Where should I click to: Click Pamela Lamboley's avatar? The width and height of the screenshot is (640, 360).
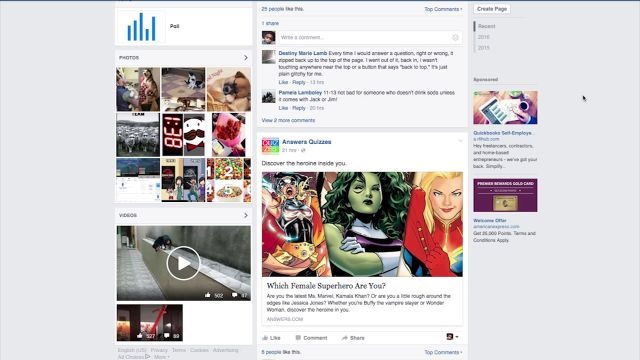coord(269,97)
